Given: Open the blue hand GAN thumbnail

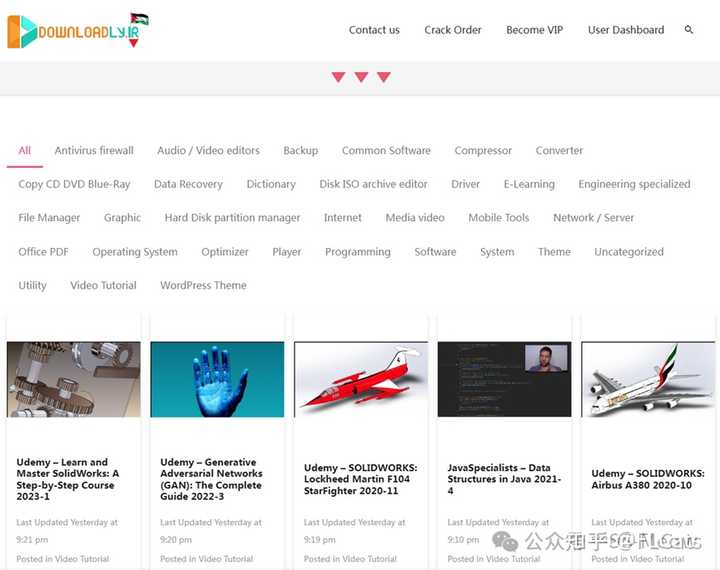Looking at the screenshot, I should click(x=217, y=379).
